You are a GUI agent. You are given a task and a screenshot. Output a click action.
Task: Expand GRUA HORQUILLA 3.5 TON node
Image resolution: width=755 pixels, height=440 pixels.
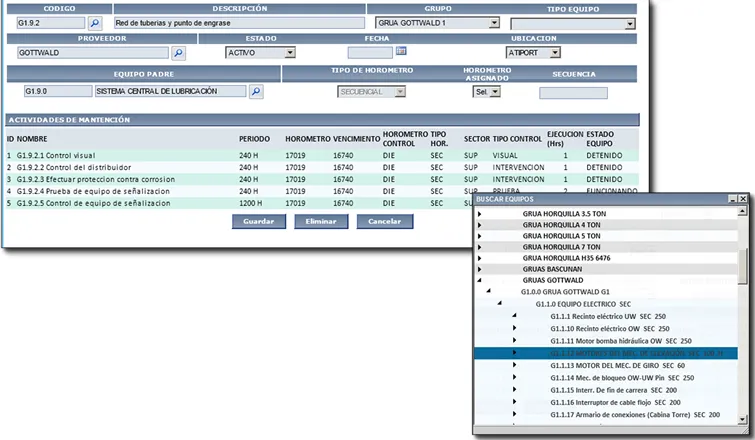479,214
